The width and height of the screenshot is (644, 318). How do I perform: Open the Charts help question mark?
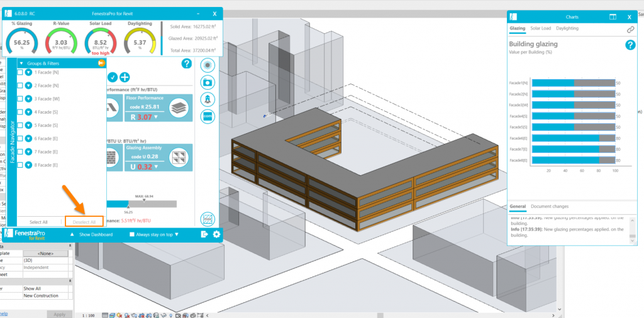coord(630,45)
